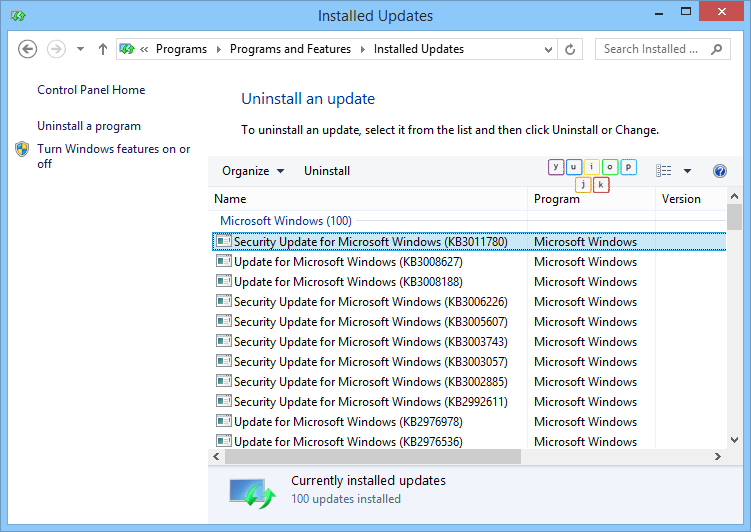Go up one level with Up arrow

pos(102,49)
